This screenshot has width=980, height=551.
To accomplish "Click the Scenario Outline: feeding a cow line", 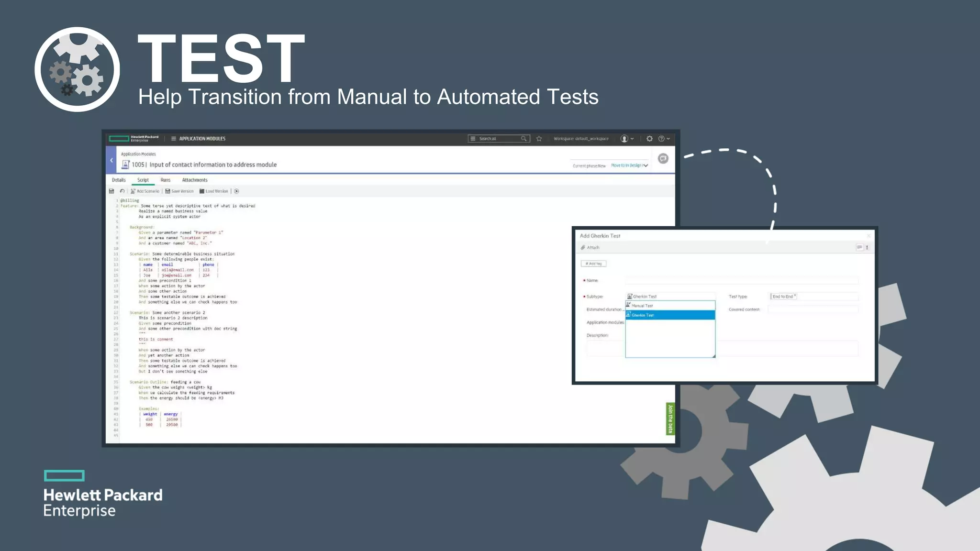I will pos(165,382).
